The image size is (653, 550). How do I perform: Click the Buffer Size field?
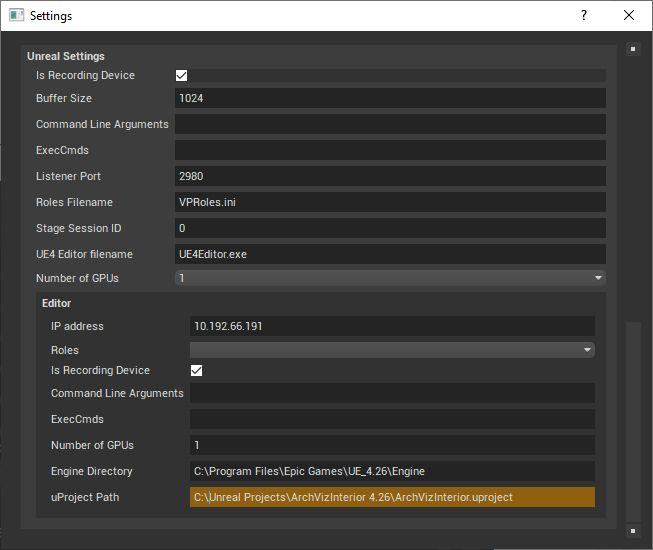click(x=390, y=98)
